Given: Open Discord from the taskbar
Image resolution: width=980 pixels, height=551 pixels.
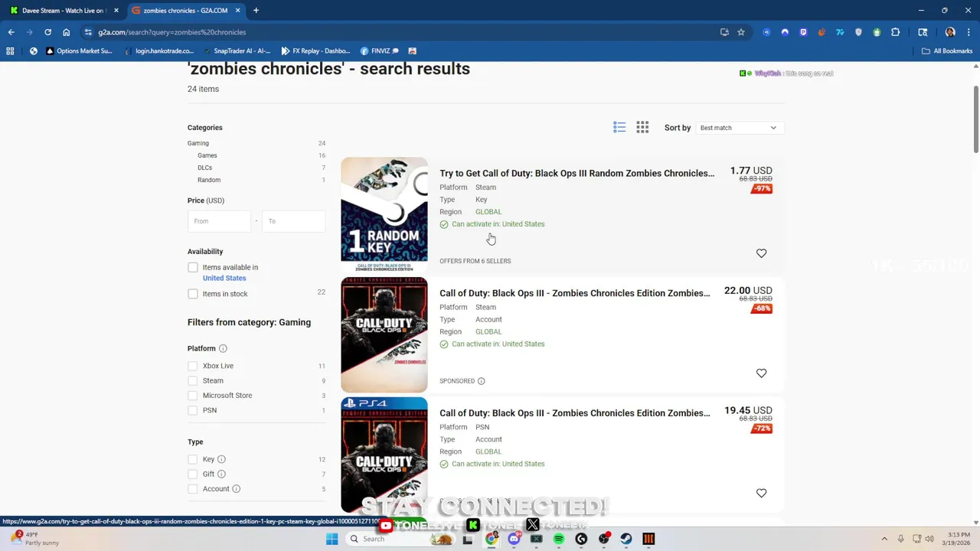Looking at the screenshot, I should click(x=514, y=539).
